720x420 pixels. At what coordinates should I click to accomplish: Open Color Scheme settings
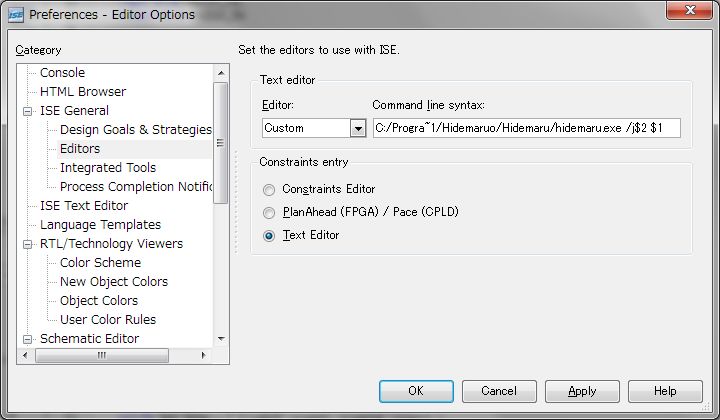point(100,263)
